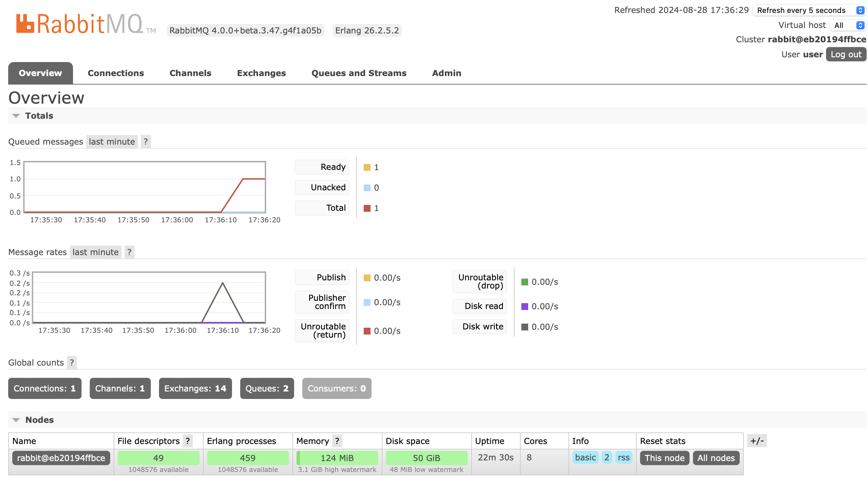Click the Refreshed 2024-08-28 17:36:29 timestamp
The width and height of the screenshot is (868, 489).
coord(681,10)
